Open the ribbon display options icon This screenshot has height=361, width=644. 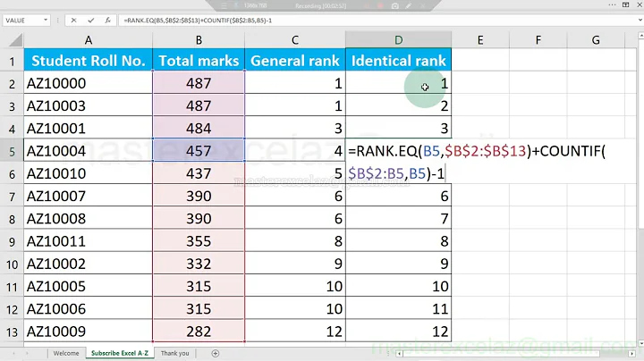tap(625, 4)
